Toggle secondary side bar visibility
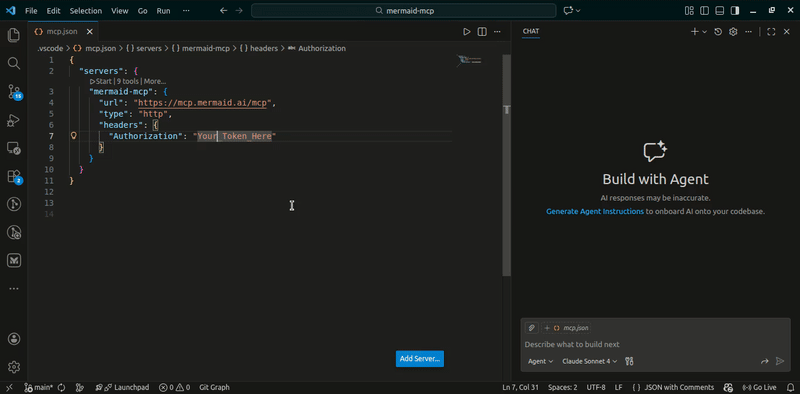The height and width of the screenshot is (394, 800). pos(735,10)
